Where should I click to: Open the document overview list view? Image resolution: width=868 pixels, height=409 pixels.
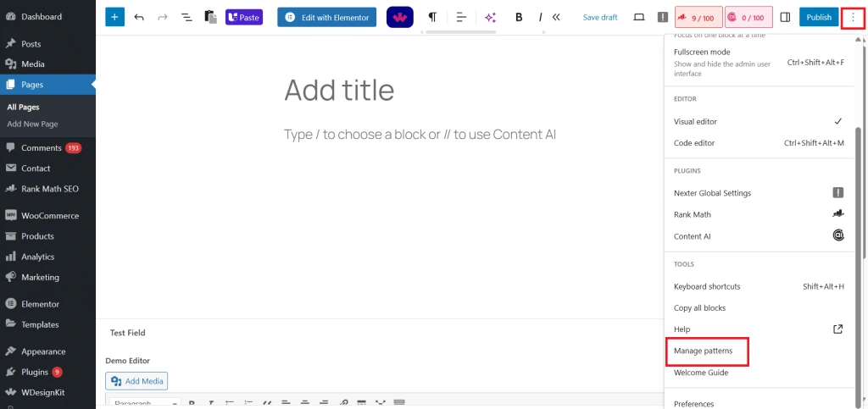(x=186, y=17)
